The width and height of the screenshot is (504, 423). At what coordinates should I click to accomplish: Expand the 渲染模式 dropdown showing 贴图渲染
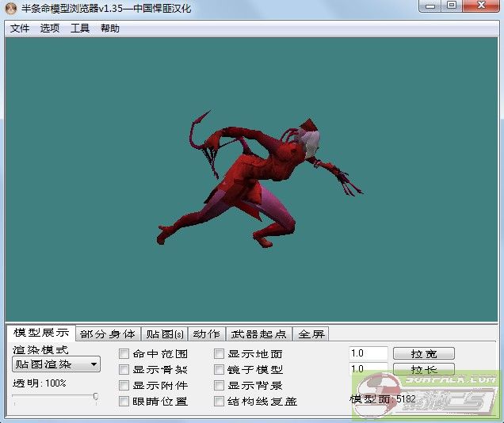(56, 364)
